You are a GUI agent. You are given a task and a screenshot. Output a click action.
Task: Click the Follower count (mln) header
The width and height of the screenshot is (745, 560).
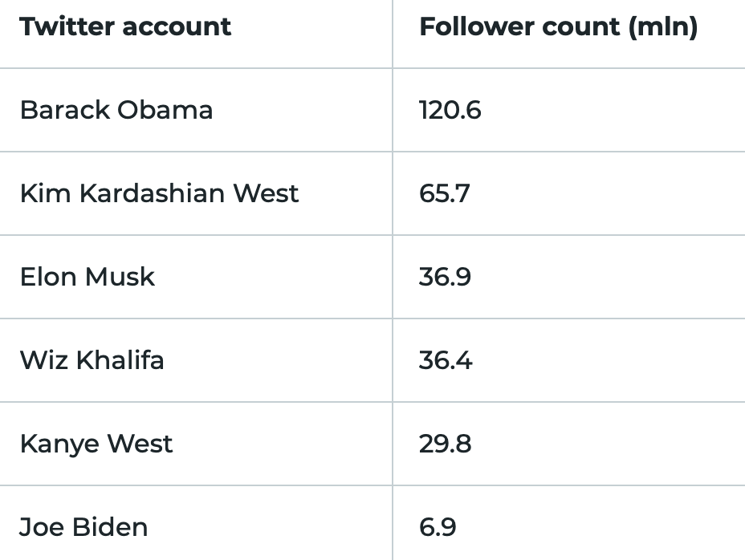[558, 26]
